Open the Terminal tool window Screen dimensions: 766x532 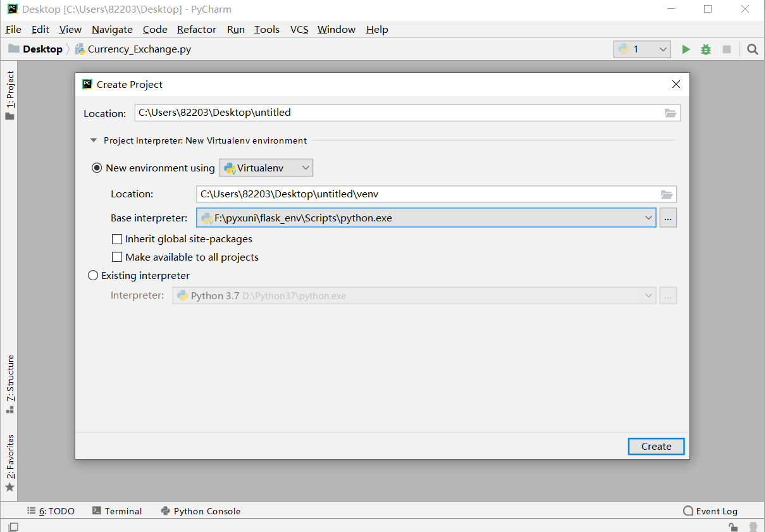tap(117, 511)
